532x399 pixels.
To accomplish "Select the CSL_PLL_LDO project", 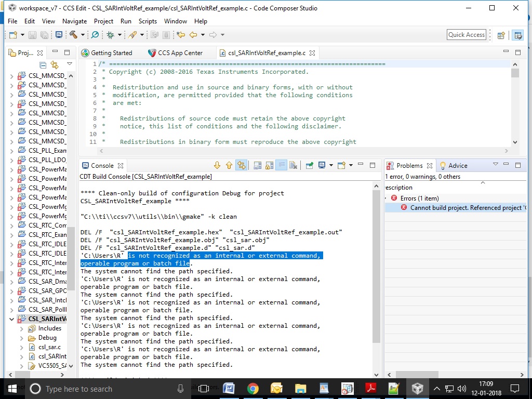I will coord(43,160).
